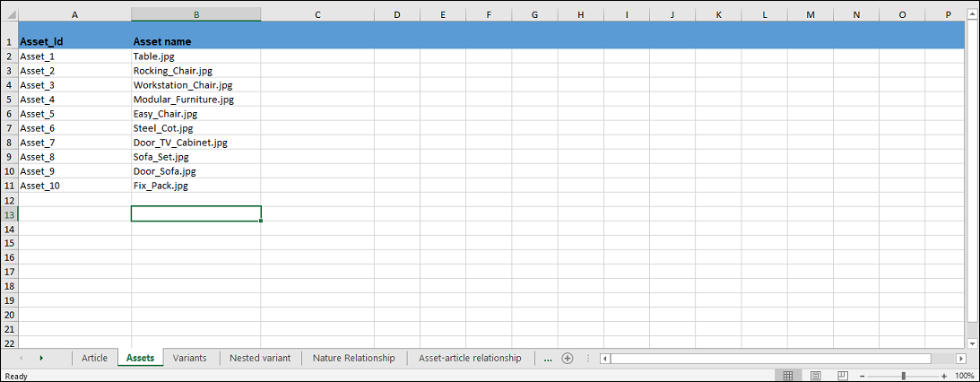Select column B header
Image resolution: width=980 pixels, height=382 pixels.
click(x=196, y=14)
